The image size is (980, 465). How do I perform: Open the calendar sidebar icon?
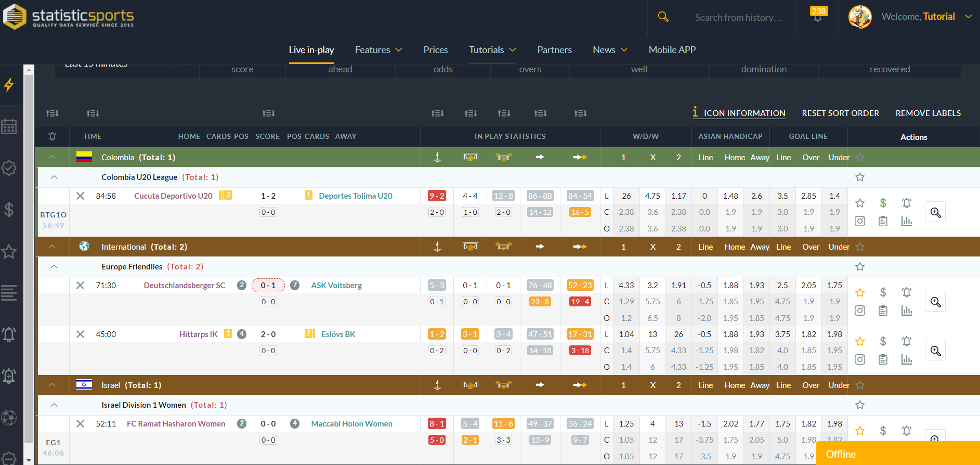9,126
